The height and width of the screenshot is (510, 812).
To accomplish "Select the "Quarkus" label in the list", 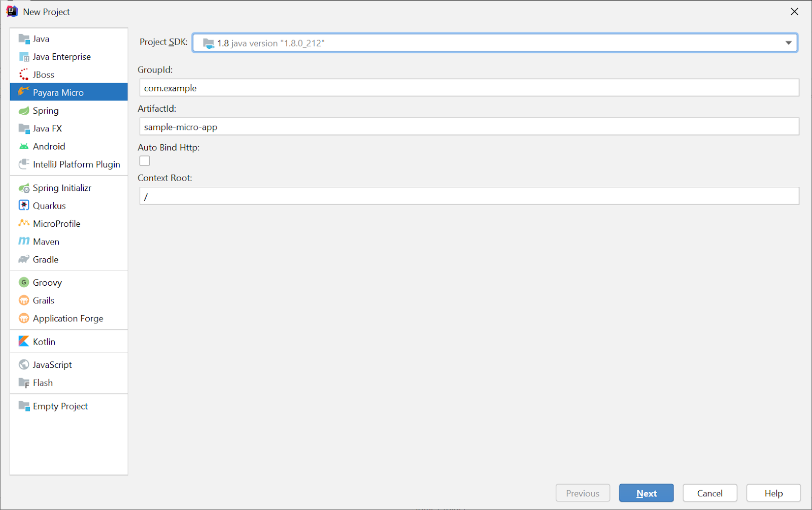I will point(49,206).
